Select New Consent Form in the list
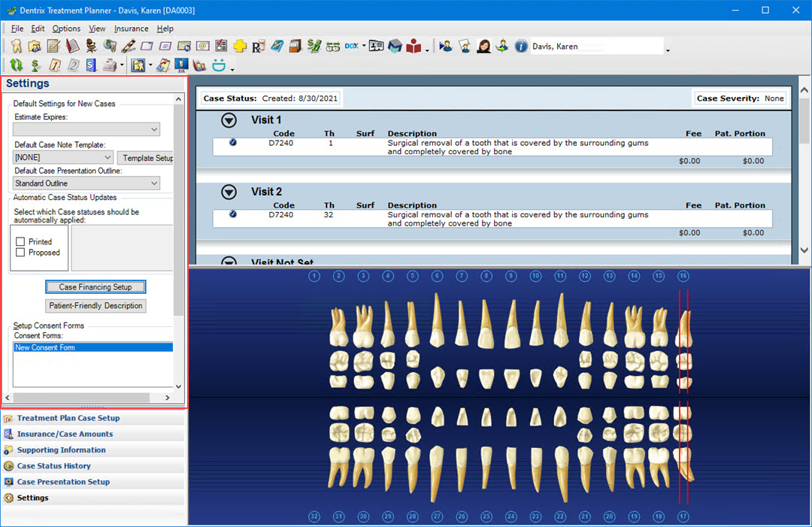 (x=45, y=348)
